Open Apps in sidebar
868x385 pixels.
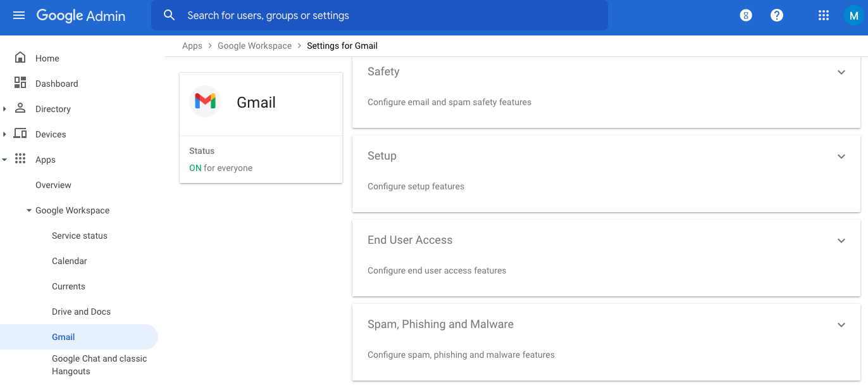pos(46,160)
